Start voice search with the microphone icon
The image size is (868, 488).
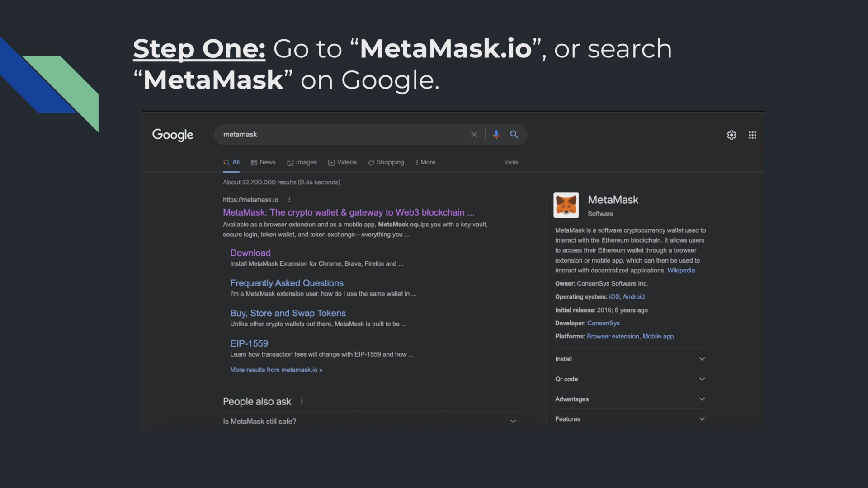(x=496, y=135)
